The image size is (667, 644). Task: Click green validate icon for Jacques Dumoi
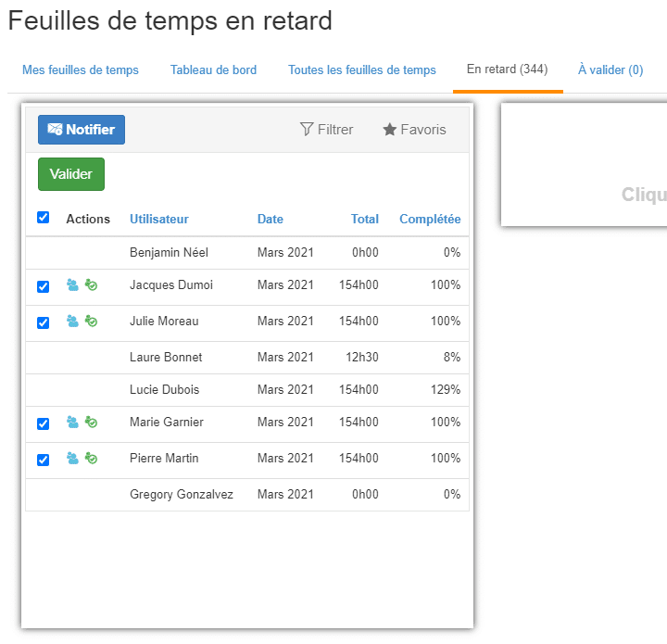tap(91, 285)
